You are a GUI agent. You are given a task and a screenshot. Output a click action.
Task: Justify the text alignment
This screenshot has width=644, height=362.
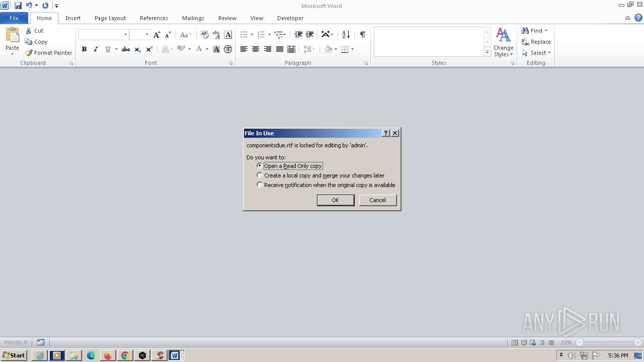pos(279,49)
